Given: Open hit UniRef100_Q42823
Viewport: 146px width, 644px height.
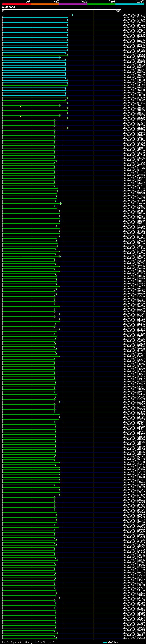Looking at the screenshot, I should pyautogui.click(x=134, y=638).
